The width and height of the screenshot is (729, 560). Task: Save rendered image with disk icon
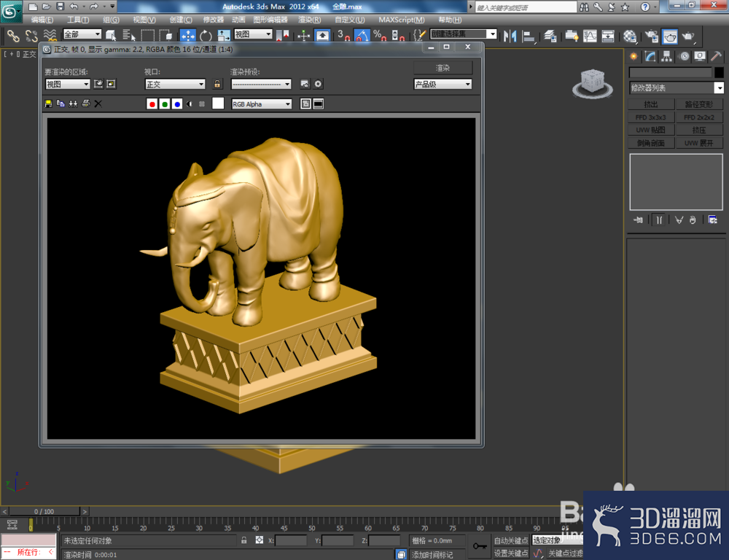[x=48, y=104]
